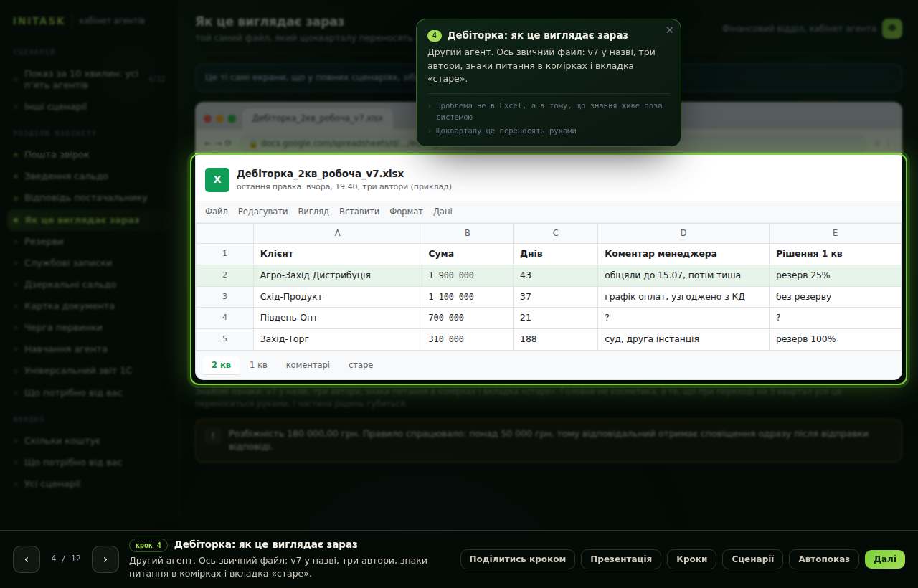Go to the next tour step arrow
The height and width of the screenshot is (588, 918).
point(105,559)
